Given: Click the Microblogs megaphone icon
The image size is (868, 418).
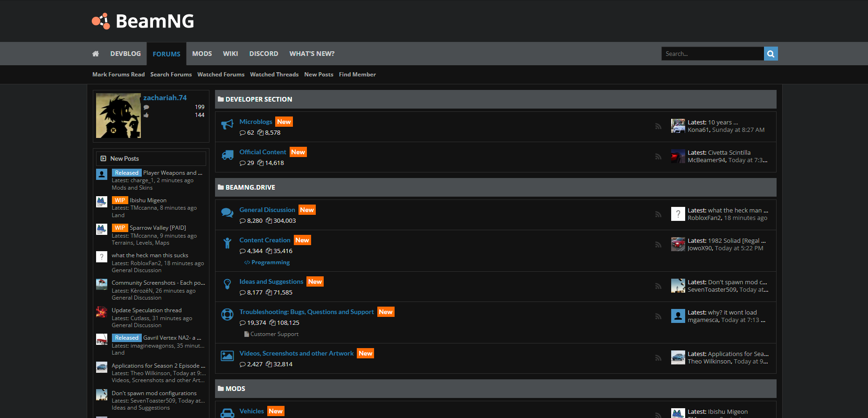Looking at the screenshot, I should pyautogui.click(x=227, y=124).
